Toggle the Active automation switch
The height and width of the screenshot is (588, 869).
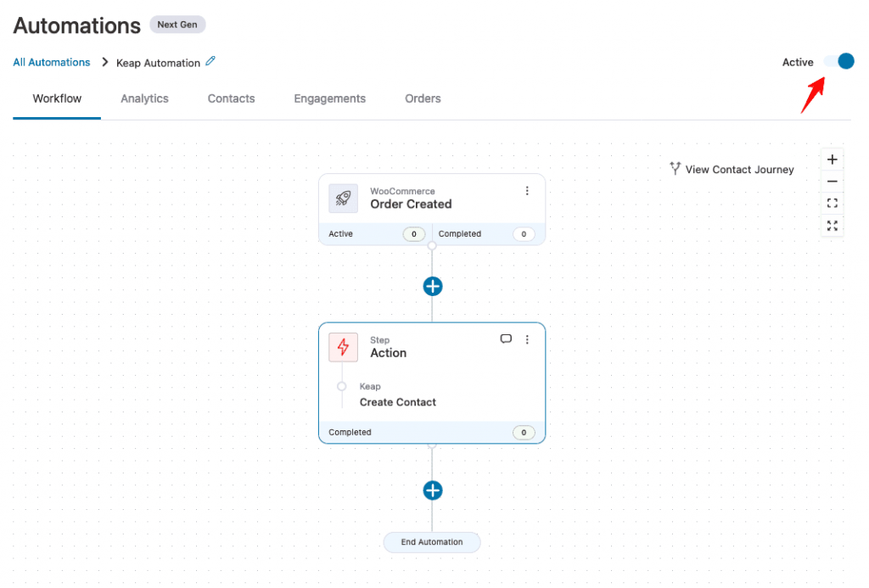click(839, 62)
